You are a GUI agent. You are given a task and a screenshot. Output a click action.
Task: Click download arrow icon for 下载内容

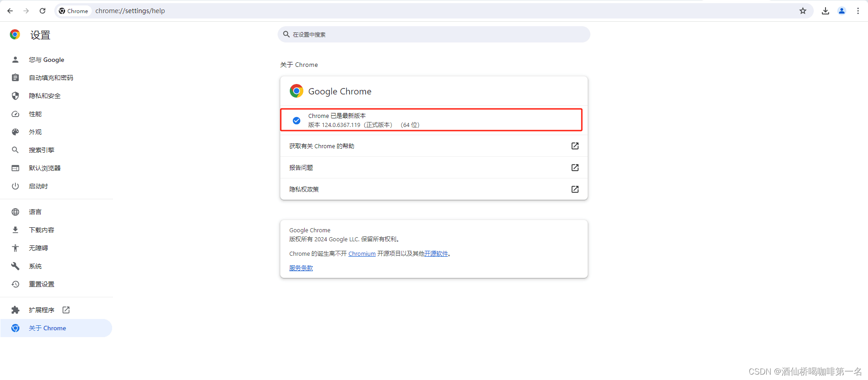tap(15, 230)
